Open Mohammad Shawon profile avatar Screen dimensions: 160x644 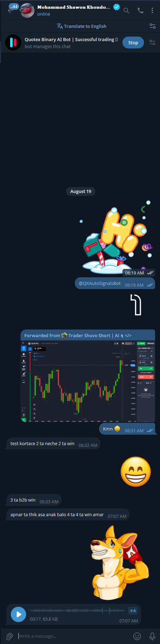coord(27,10)
